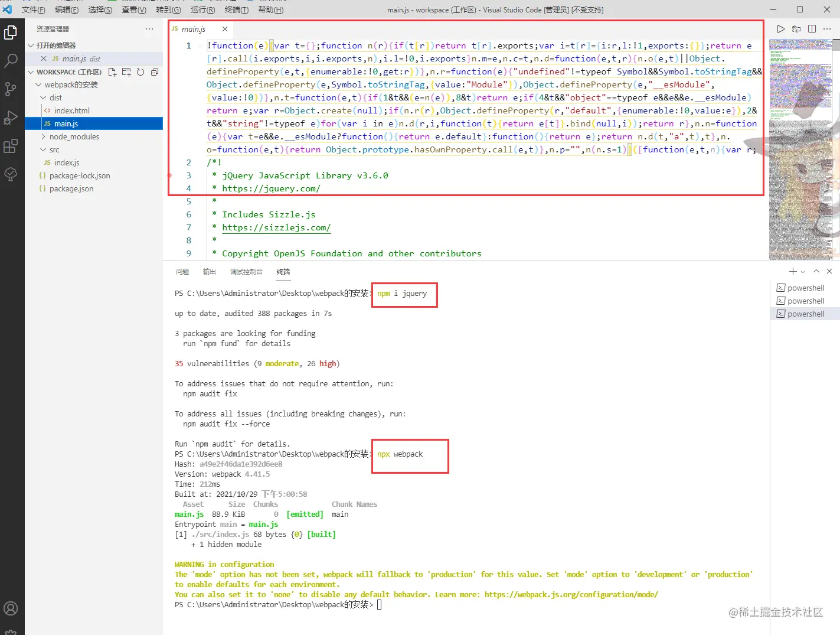Open the 文件(F) menu
The width and height of the screenshot is (840, 635).
point(34,9)
